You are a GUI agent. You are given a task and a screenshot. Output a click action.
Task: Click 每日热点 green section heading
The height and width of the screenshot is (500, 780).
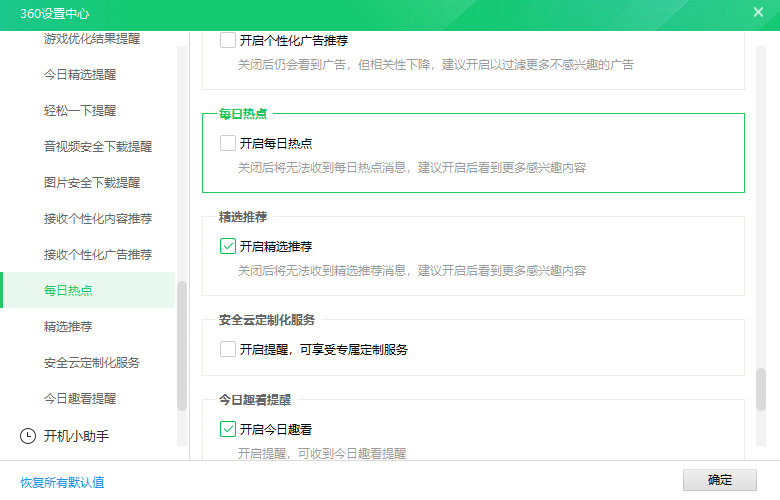pyautogui.click(x=243, y=114)
